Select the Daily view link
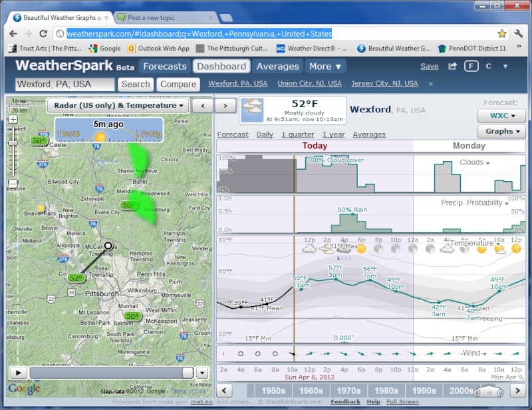The image size is (532, 410). pos(265,134)
